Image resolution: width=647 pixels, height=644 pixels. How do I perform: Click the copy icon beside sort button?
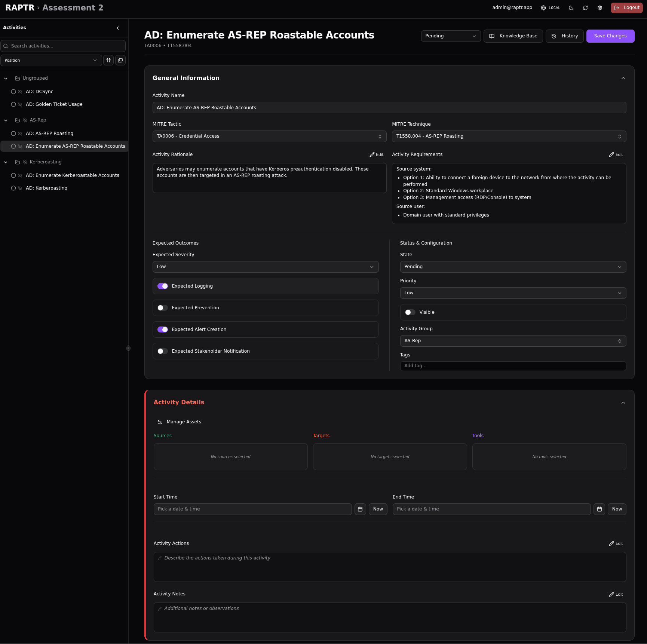(120, 60)
